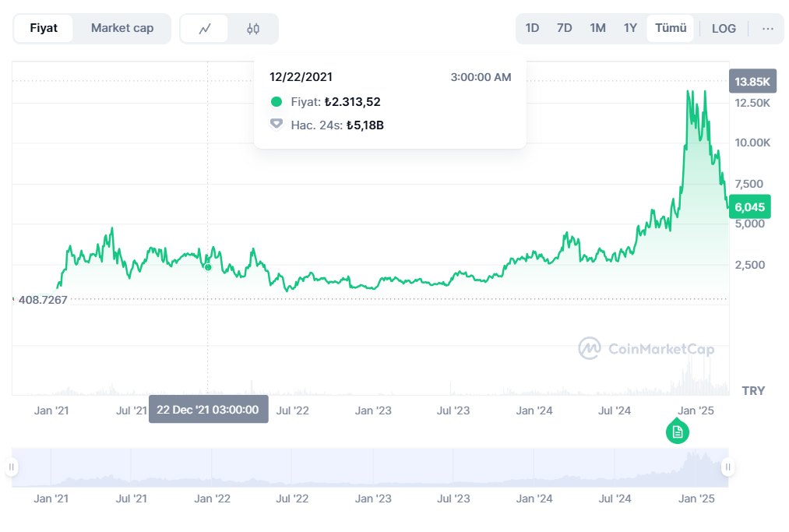Toggle LOG scale for the chart

coord(724,29)
